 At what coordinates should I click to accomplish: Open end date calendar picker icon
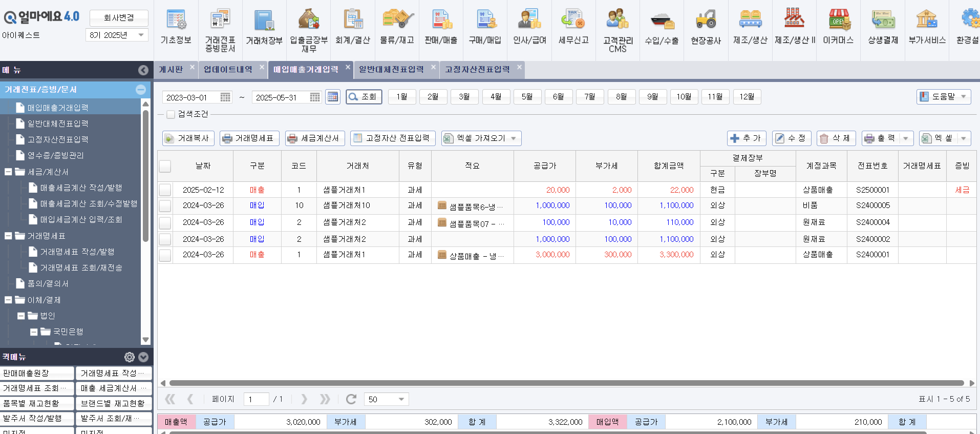coord(315,97)
